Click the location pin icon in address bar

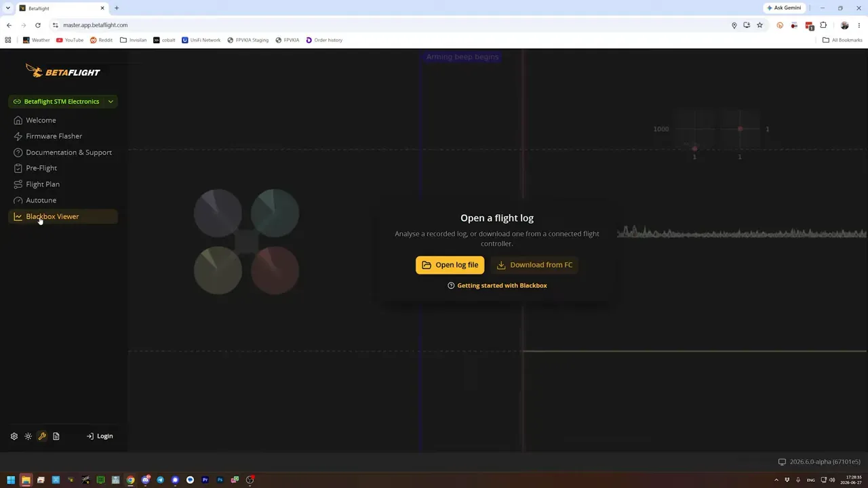pos(734,25)
